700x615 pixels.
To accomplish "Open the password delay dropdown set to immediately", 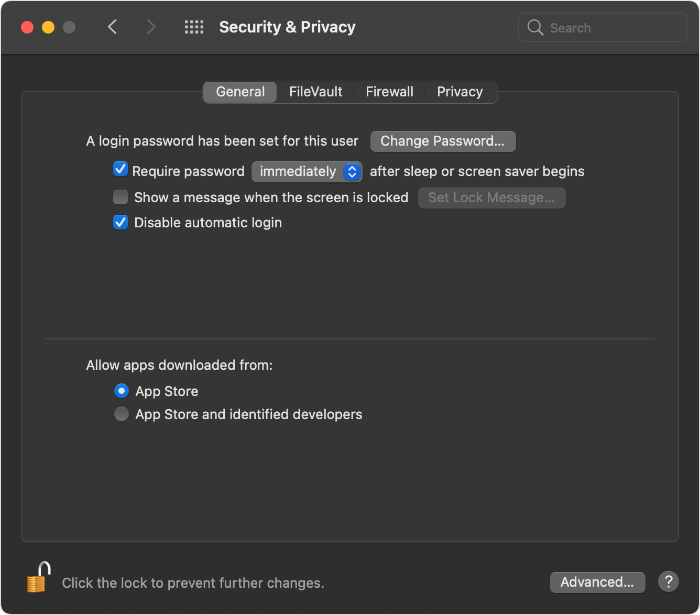I will click(x=307, y=171).
